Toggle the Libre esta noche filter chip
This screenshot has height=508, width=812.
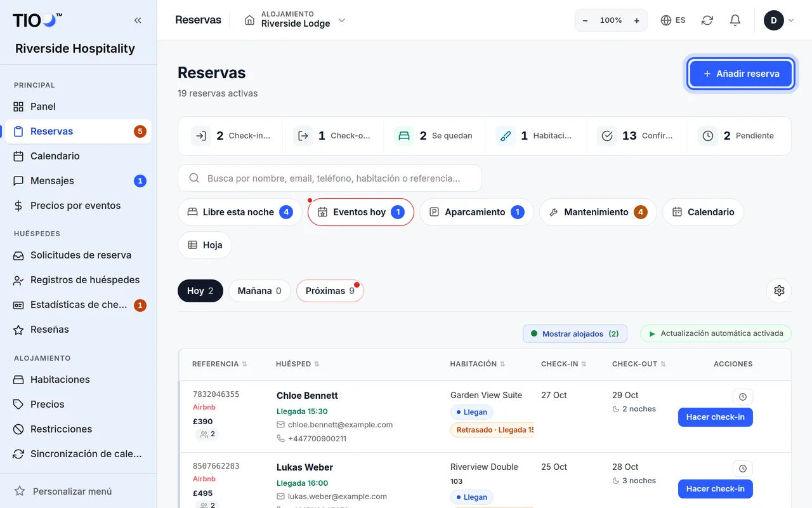[x=239, y=212]
